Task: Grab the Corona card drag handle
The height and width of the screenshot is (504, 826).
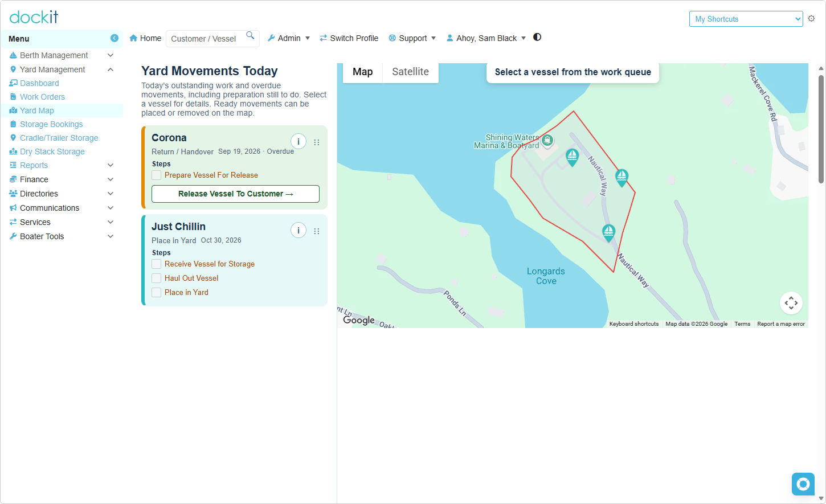Action: coord(317,142)
